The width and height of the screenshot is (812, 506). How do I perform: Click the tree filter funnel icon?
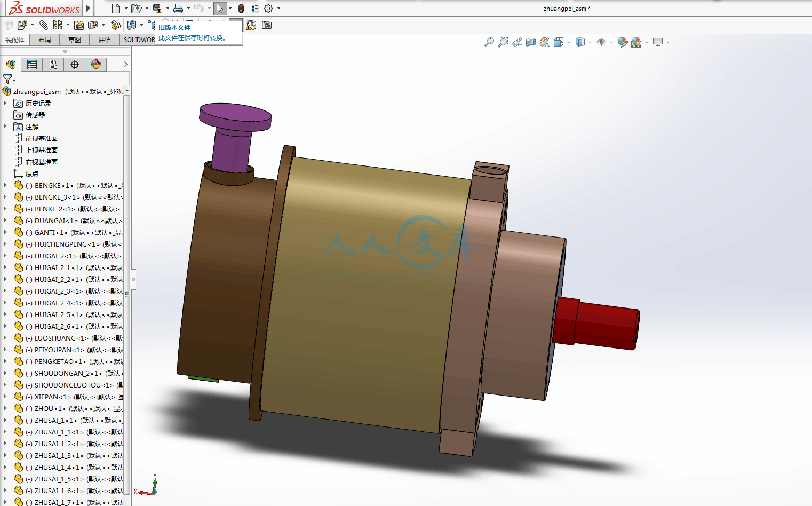7,79
